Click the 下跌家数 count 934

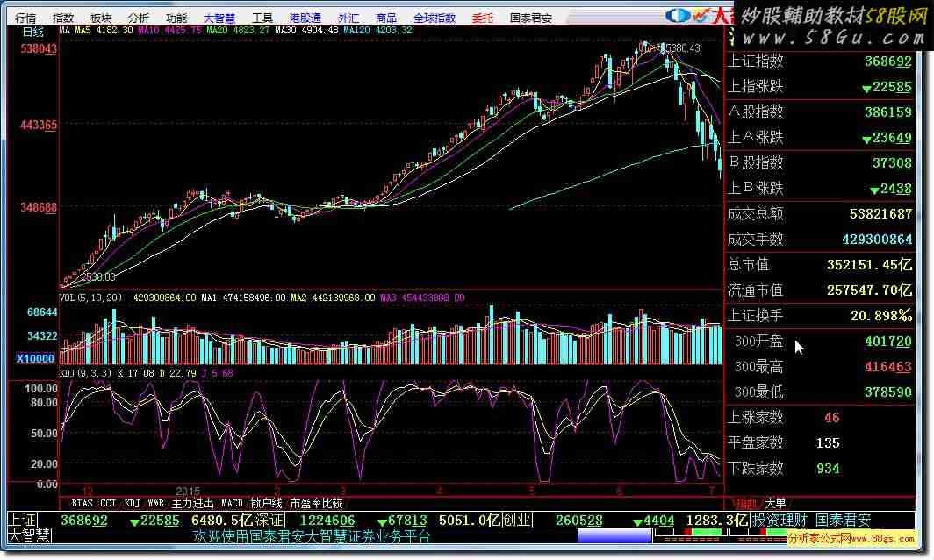pyautogui.click(x=828, y=468)
